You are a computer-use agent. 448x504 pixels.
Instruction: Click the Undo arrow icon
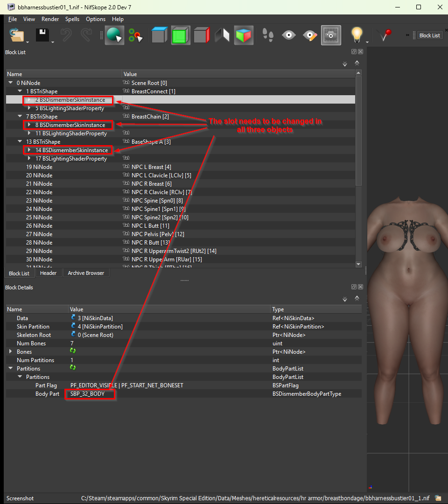point(66,35)
